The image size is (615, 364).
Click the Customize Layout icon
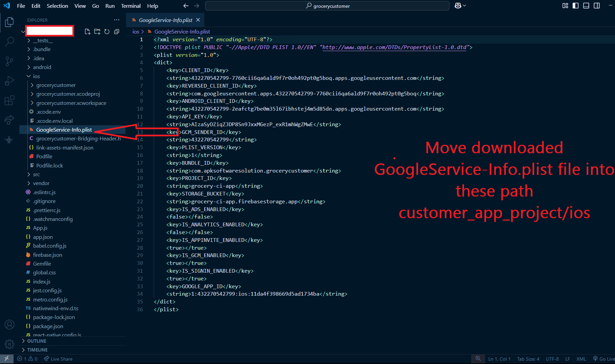coord(565,6)
